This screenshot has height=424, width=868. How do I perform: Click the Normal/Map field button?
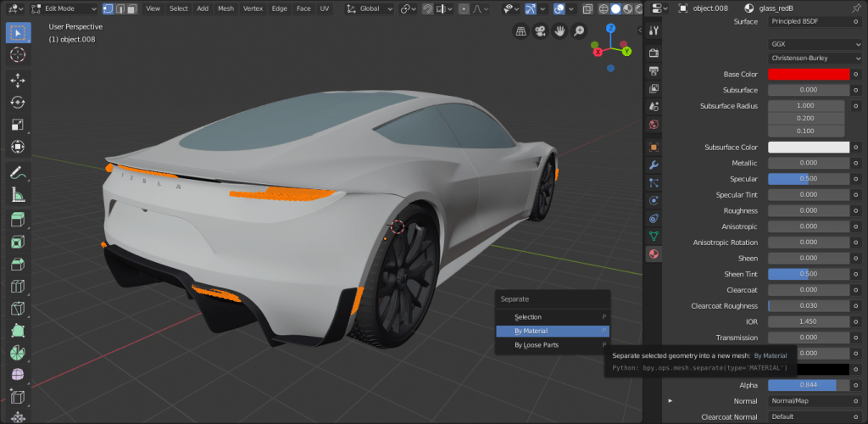point(808,400)
